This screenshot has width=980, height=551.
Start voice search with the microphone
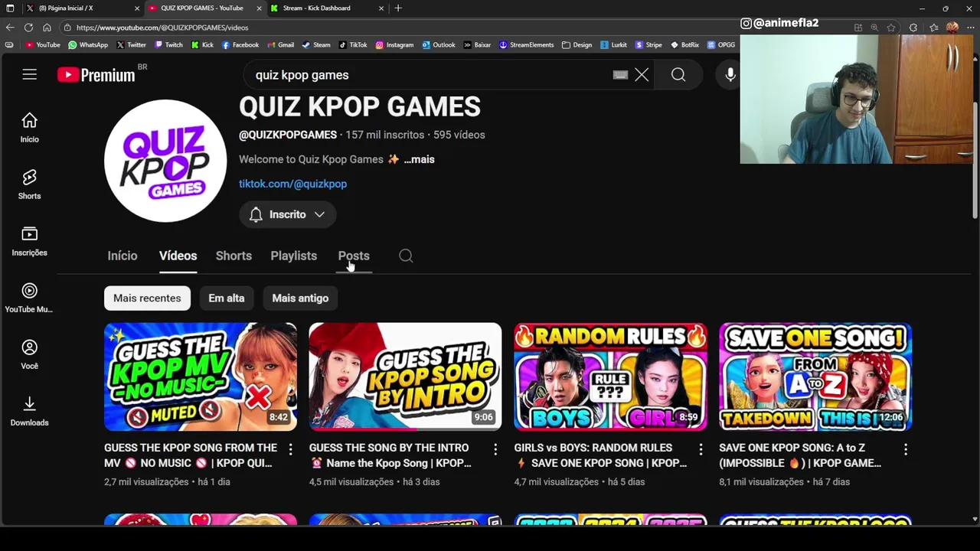(x=730, y=75)
